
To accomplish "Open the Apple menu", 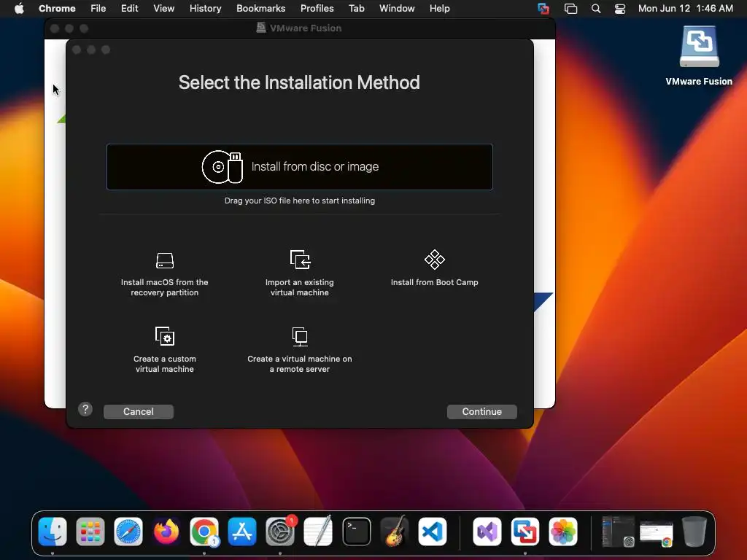I will point(19,8).
